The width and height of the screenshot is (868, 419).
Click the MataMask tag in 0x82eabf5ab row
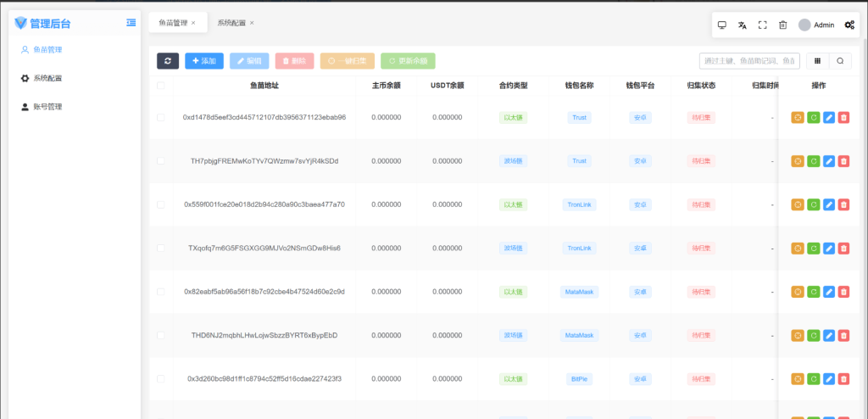click(580, 292)
